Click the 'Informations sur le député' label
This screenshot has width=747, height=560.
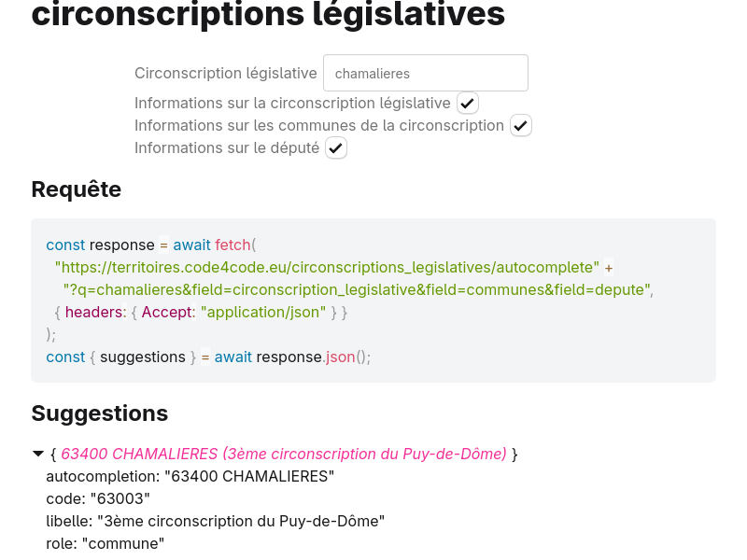click(227, 147)
